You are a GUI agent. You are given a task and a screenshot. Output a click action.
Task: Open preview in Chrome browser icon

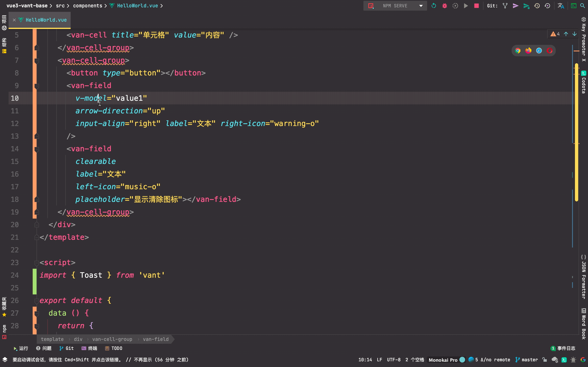tap(518, 51)
